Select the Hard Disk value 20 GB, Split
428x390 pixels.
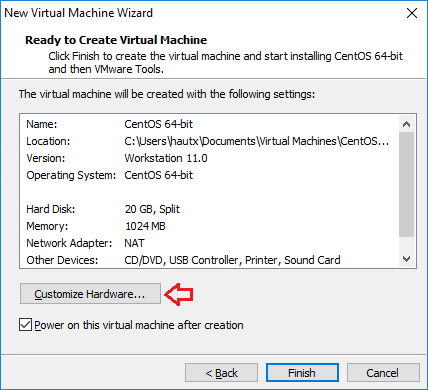point(152,209)
